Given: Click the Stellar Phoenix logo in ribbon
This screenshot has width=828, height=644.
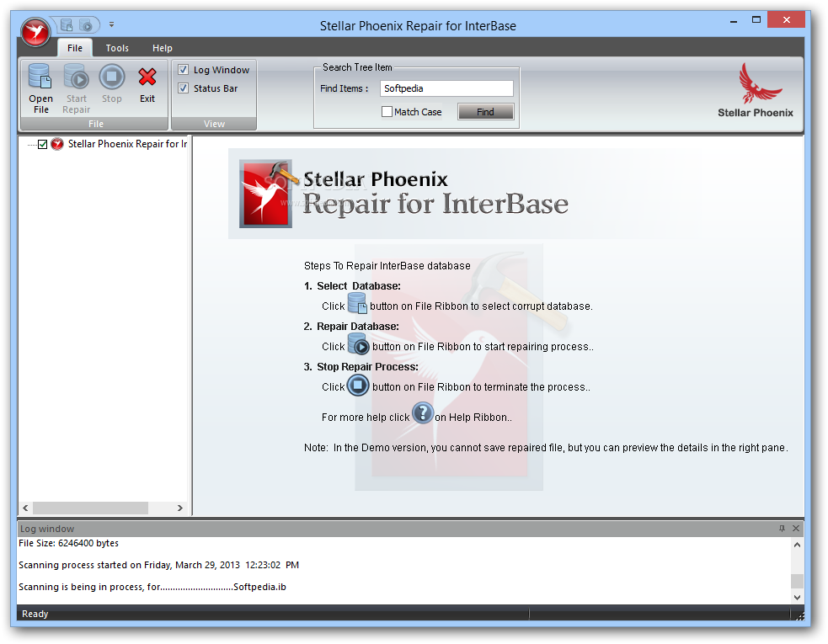Looking at the screenshot, I should coord(755,90).
